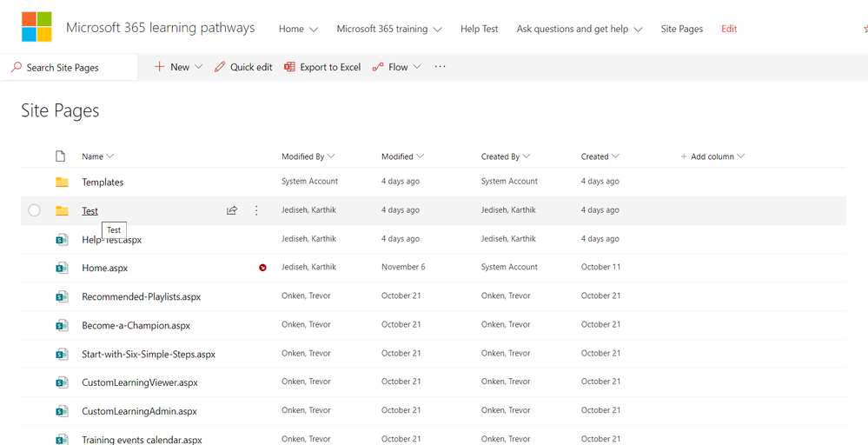Image resolution: width=868 pixels, height=445 pixels.
Task: Open the Modified column dropdown
Action: [x=421, y=156]
